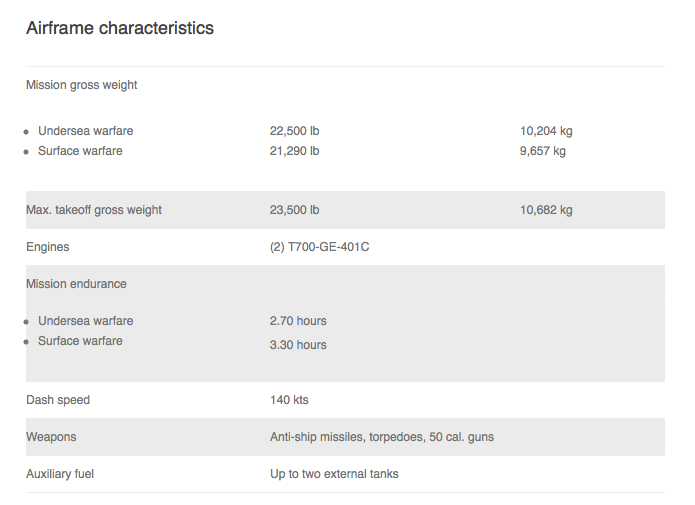The width and height of the screenshot is (695, 505).
Task: Click the 10,204 kg weight value
Action: click(x=546, y=131)
